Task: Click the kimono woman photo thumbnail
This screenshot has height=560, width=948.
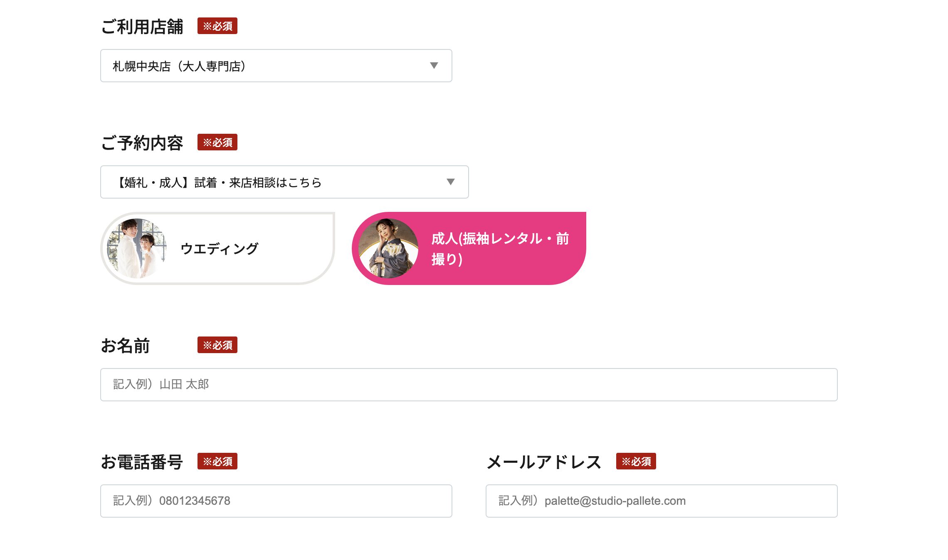Action: click(x=388, y=248)
